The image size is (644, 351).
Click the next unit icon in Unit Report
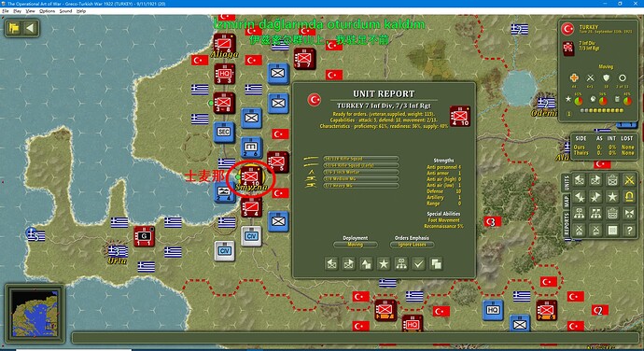pos(349,264)
